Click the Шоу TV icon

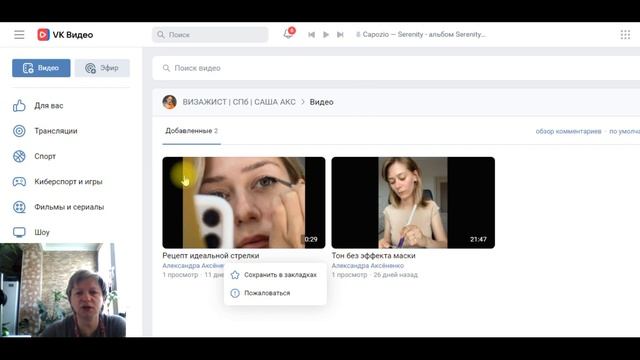click(x=19, y=232)
